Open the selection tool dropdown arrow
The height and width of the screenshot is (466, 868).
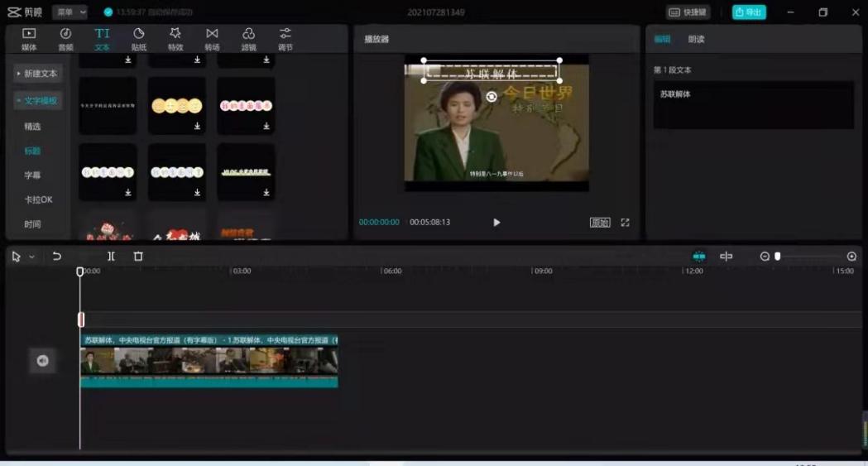pos(32,257)
